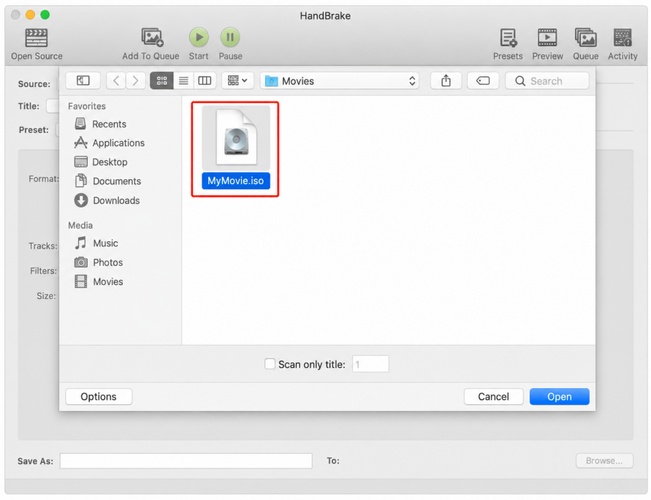Start encoding with the green Start button
The image size is (651, 500).
tap(199, 37)
